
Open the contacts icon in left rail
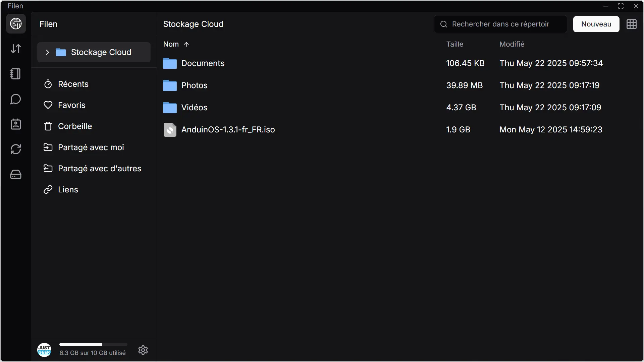click(x=16, y=124)
